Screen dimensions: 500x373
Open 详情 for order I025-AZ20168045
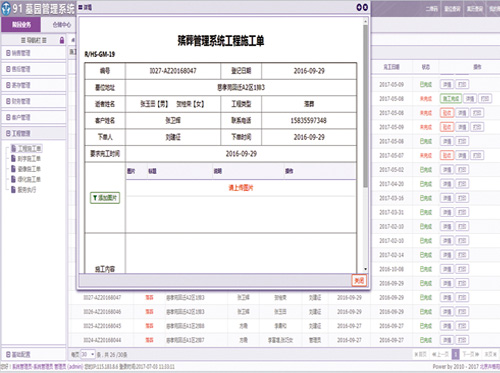(x=447, y=326)
